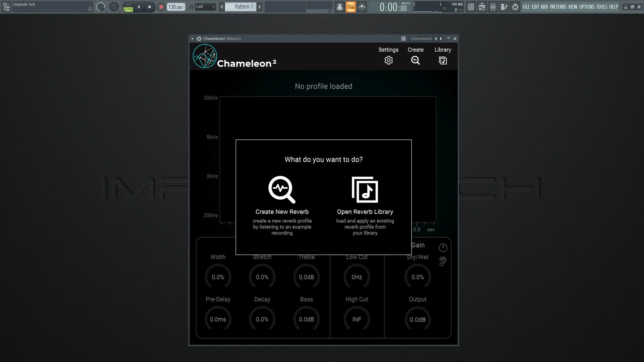Click the Low Cut knob
Screen dimensions: 644x362
pos(357,277)
